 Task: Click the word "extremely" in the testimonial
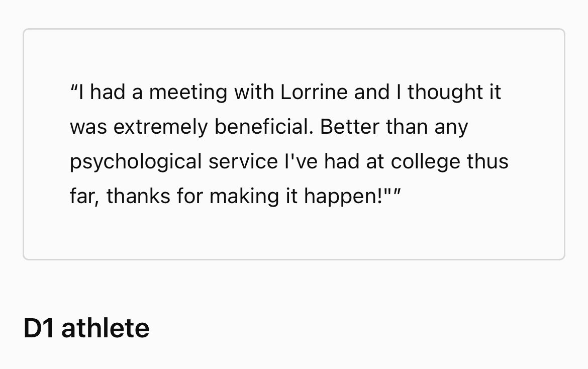tap(160, 128)
